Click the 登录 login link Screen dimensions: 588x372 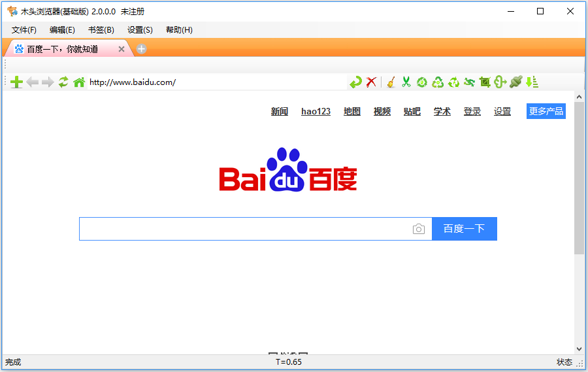472,112
